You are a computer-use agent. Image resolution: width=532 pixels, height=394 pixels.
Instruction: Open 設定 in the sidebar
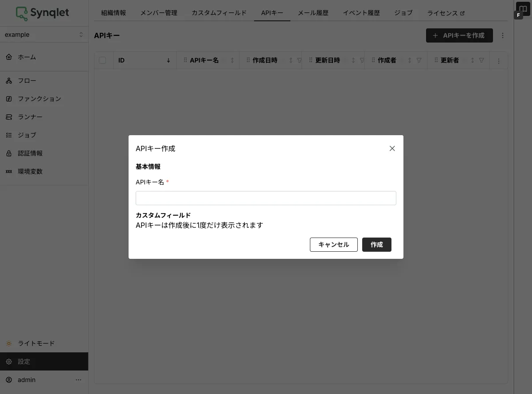coord(44,362)
